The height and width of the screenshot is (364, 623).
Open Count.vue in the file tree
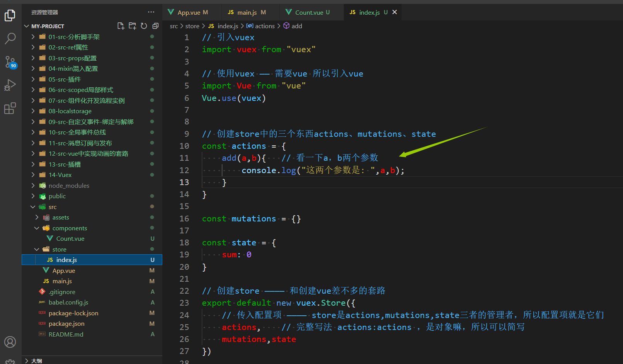(92, 238)
